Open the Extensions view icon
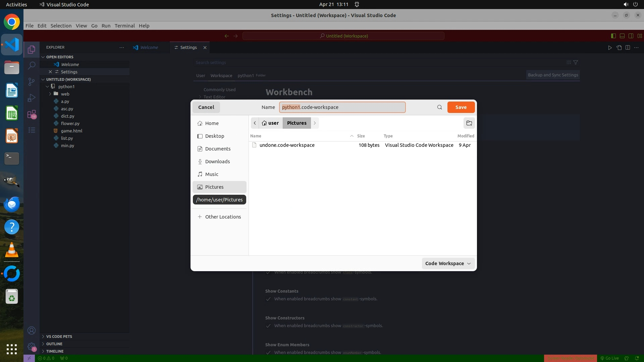 (32, 115)
